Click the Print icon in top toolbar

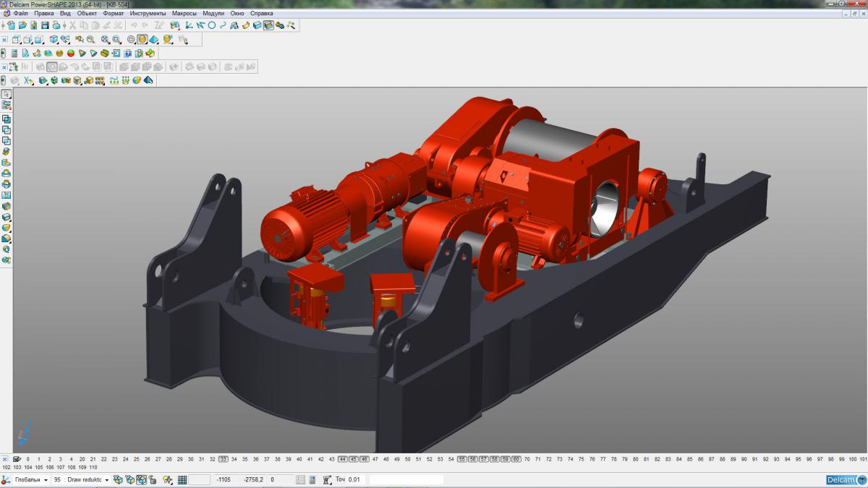click(56, 25)
